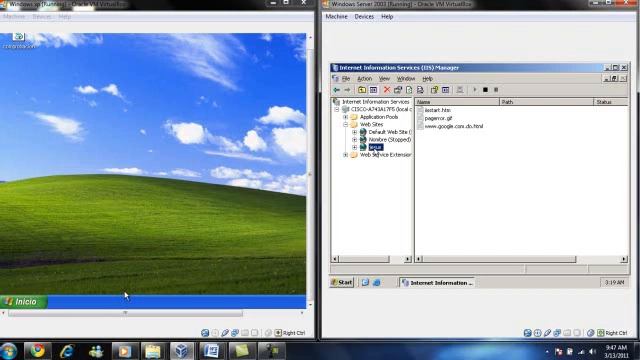Viewport: 640px width, 360px height.
Task: Click the volume speaker tray icon
Action: click(x=593, y=351)
